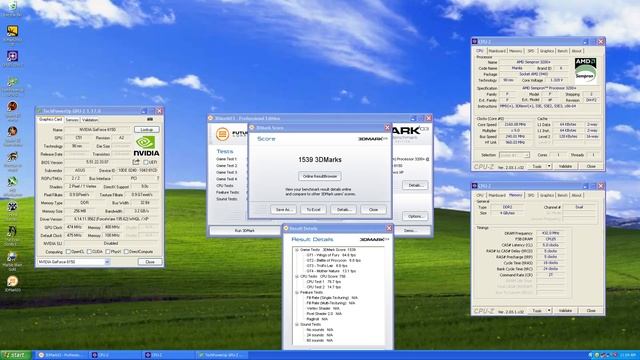Open Tools dropdown arrow in lower CPU-Z window
Viewport: 640px width, 360px height.
coord(549,311)
